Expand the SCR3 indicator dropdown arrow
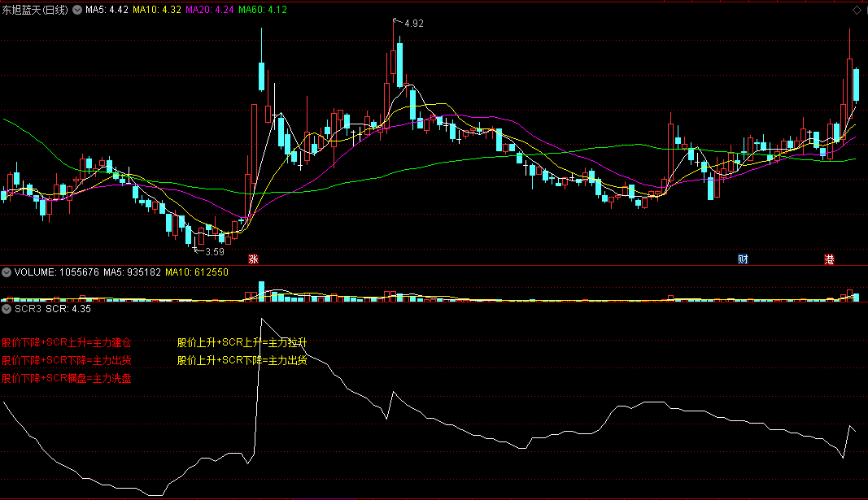Screen dimensions: 868x500 tap(7, 309)
